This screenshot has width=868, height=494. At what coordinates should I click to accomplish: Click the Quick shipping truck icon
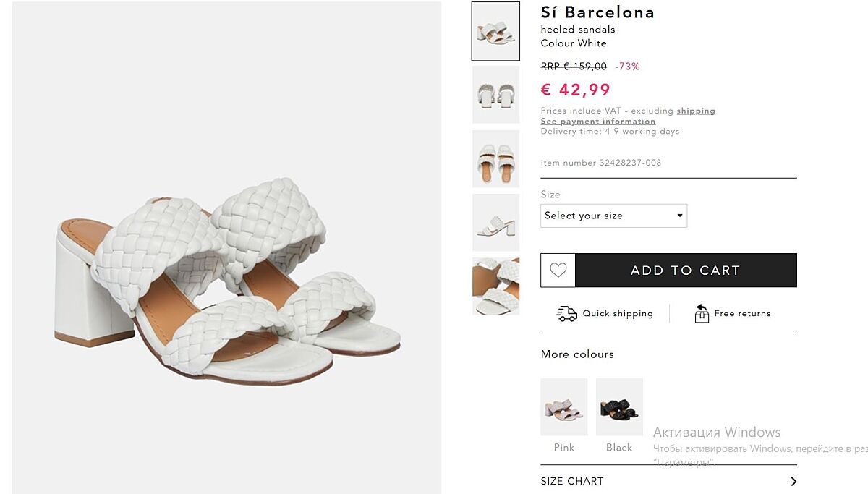coord(566,313)
